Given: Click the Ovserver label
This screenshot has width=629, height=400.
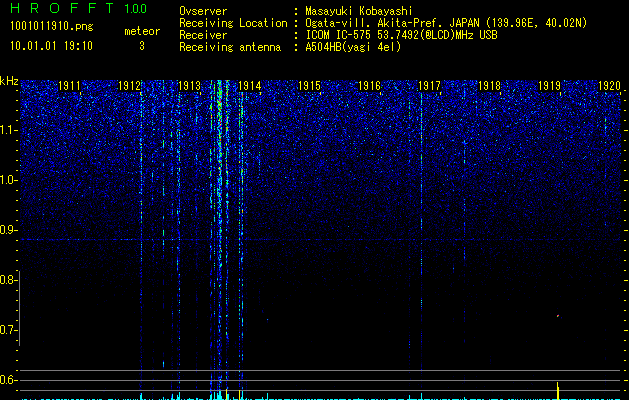Looking at the screenshot, I should click(203, 11).
